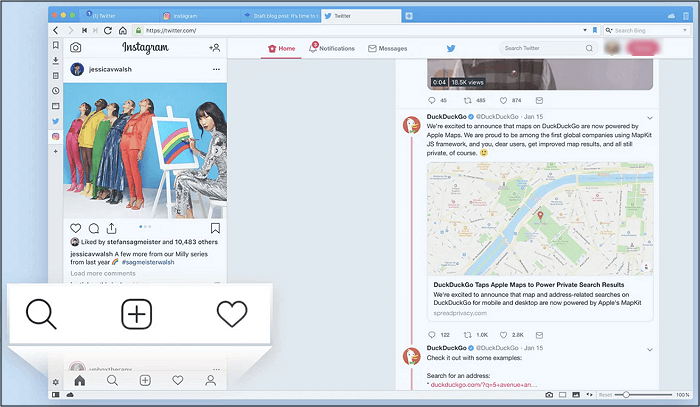The image size is (700, 407).
Task: Share jessicavwalsh's Instagram post
Action: (112, 228)
